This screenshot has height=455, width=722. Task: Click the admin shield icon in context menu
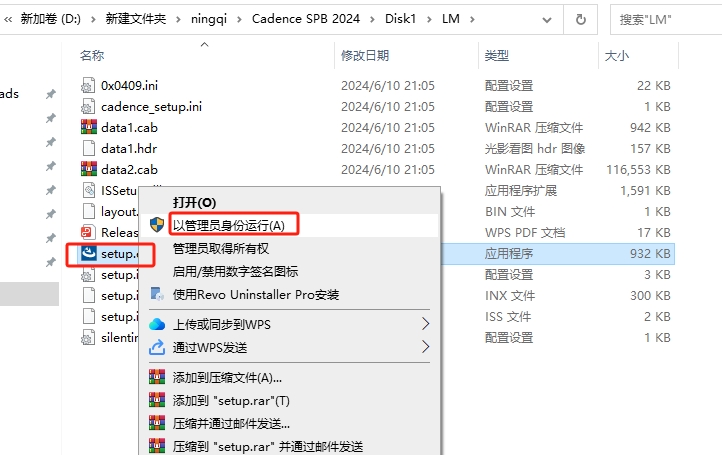157,225
